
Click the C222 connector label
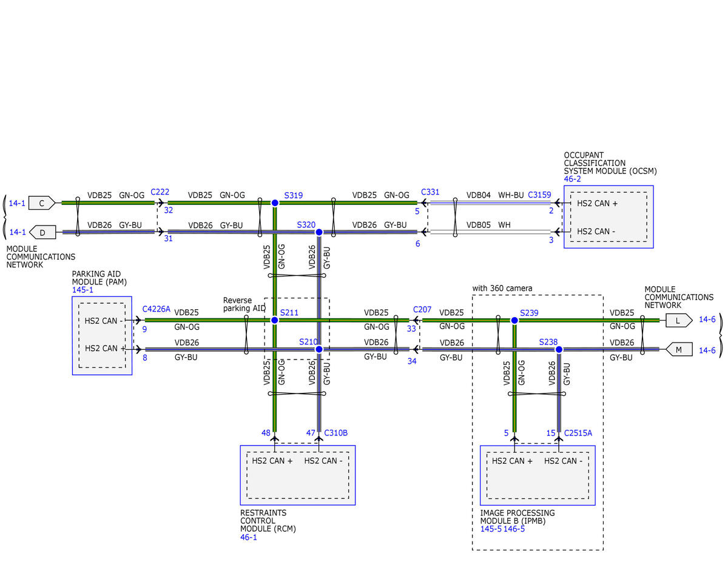(160, 192)
